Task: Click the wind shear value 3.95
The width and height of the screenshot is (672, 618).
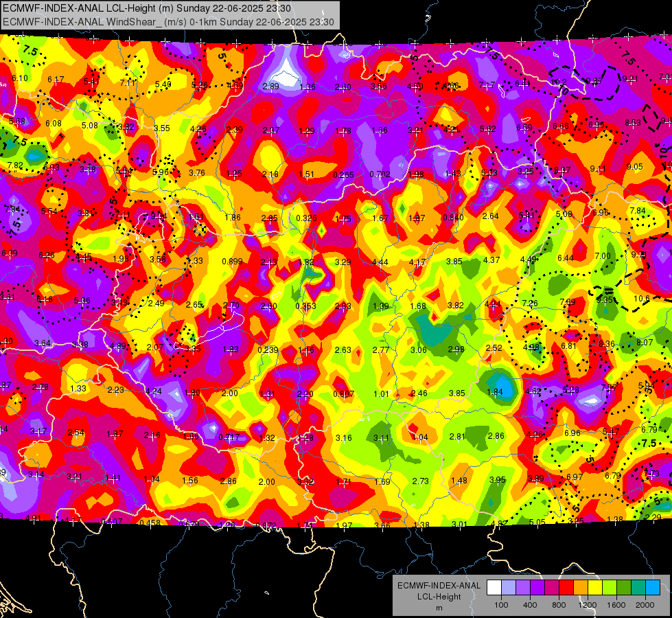Action: (x=498, y=479)
